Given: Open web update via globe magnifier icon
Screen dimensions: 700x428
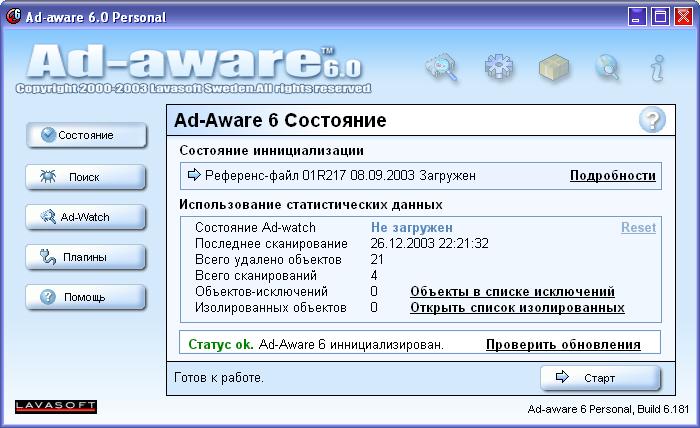Looking at the screenshot, I should coord(608,68).
